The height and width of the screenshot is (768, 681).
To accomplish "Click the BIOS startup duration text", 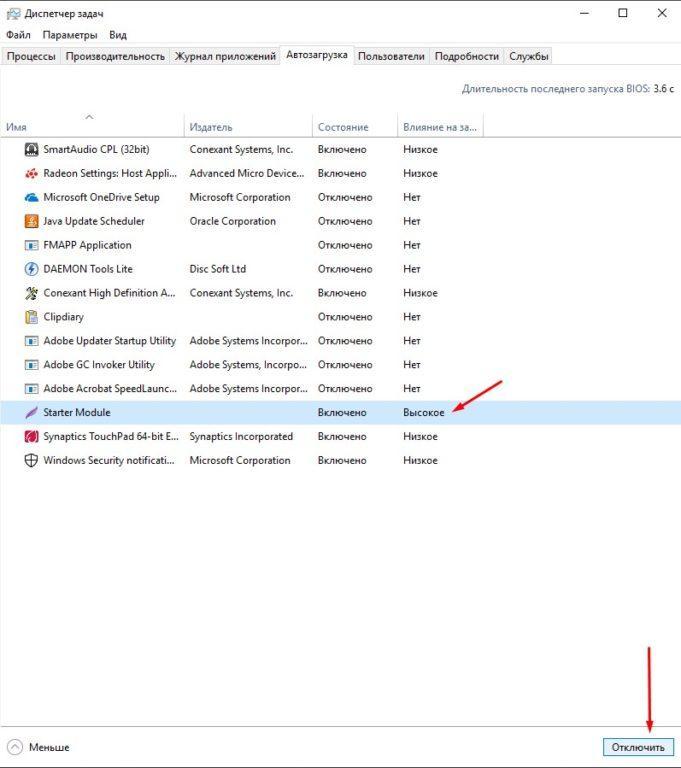I will coord(568,89).
